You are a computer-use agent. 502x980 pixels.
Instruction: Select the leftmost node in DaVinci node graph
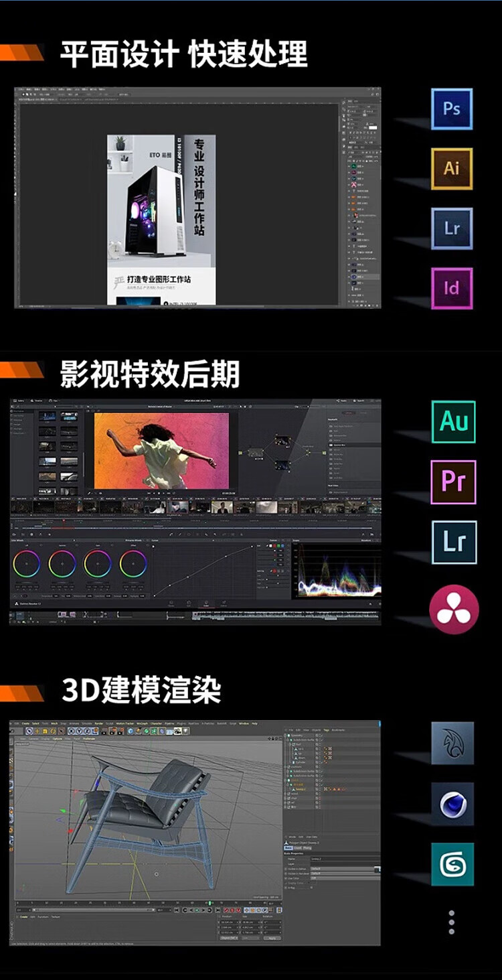pyautogui.click(x=256, y=452)
